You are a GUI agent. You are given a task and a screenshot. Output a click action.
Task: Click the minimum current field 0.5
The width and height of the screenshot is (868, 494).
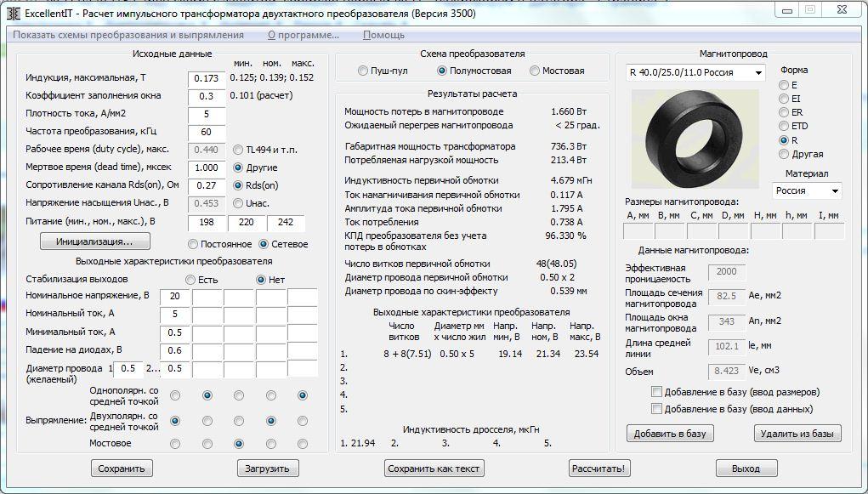(x=175, y=332)
